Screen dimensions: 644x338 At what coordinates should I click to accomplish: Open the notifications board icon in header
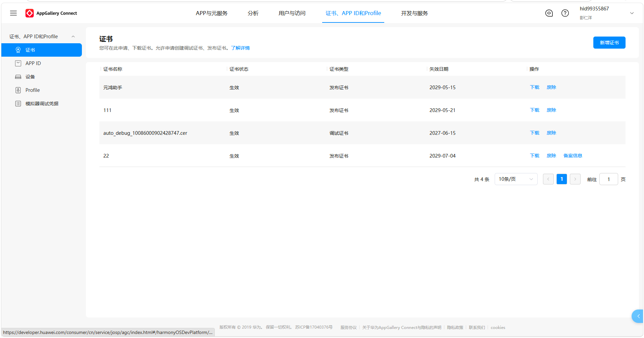[549, 13]
